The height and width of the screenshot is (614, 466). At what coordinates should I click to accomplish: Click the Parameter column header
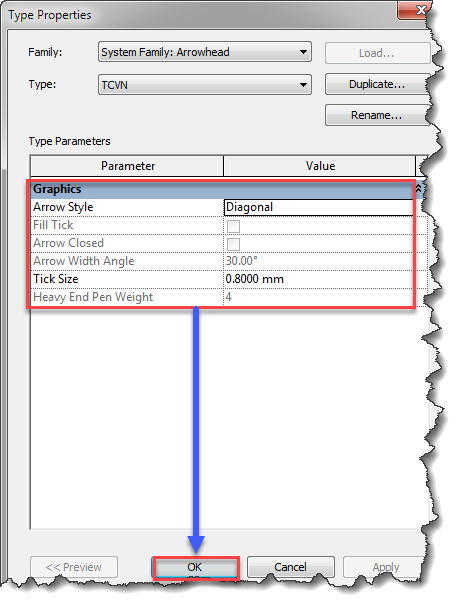point(127,166)
